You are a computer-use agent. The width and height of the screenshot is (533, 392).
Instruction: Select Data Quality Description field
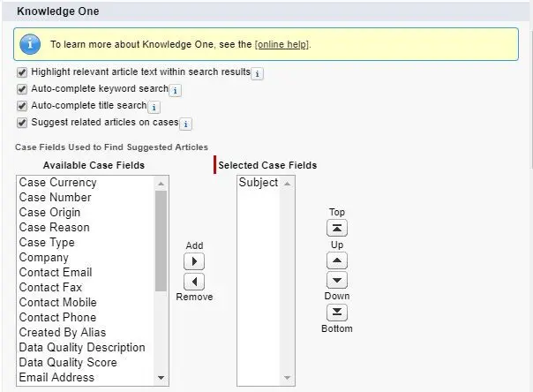(x=86, y=348)
